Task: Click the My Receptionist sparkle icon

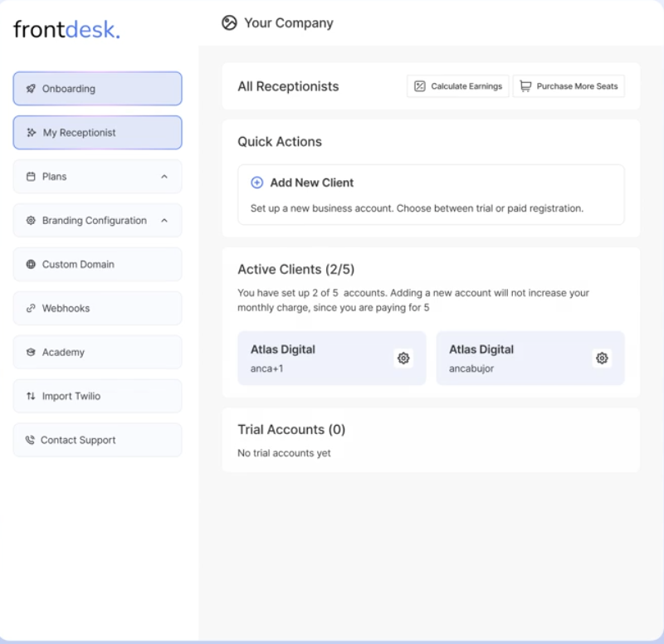Action: click(32, 133)
